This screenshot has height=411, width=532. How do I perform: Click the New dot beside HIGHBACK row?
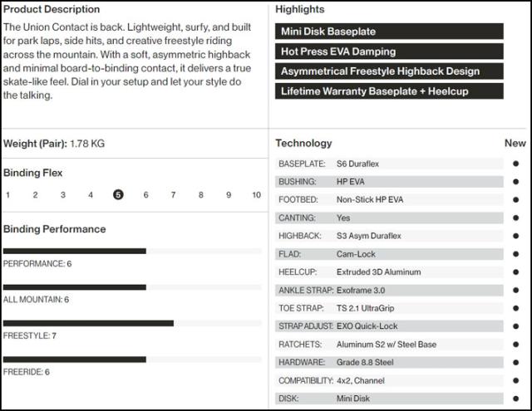pos(515,236)
